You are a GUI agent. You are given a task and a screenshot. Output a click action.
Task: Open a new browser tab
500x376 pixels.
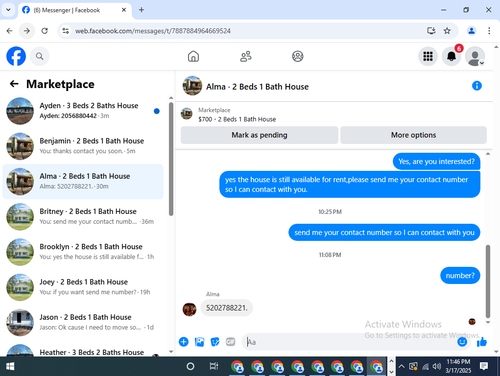coord(141,10)
